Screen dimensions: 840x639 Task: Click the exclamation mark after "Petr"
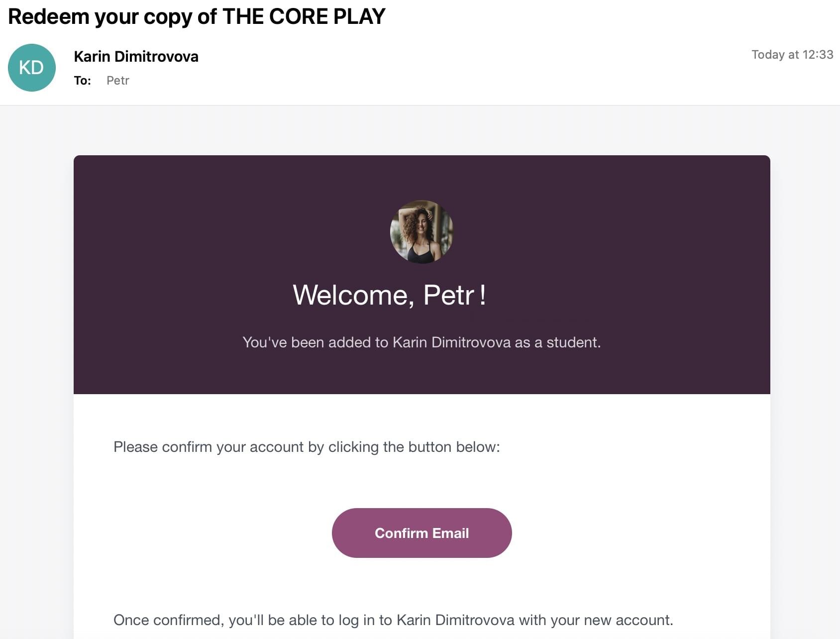click(x=483, y=295)
